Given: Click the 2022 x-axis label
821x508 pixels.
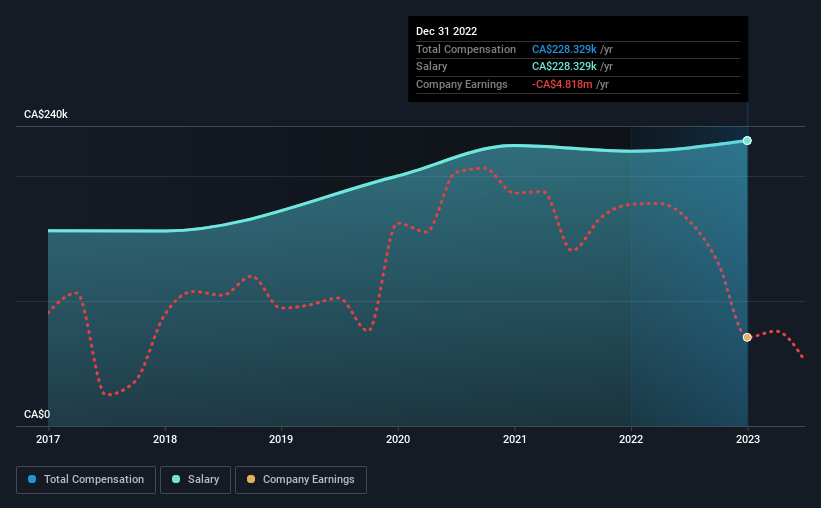Looking at the screenshot, I should coord(631,439).
